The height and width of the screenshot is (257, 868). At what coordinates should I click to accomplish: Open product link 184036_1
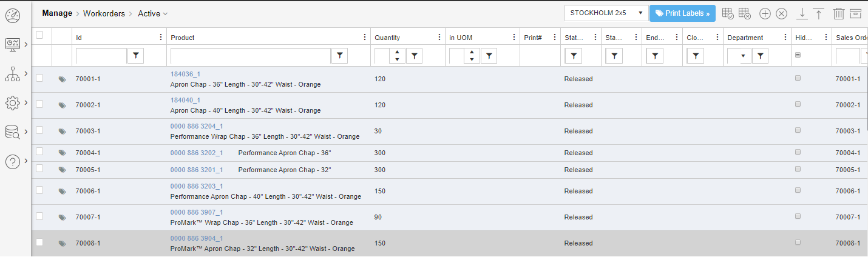point(185,74)
